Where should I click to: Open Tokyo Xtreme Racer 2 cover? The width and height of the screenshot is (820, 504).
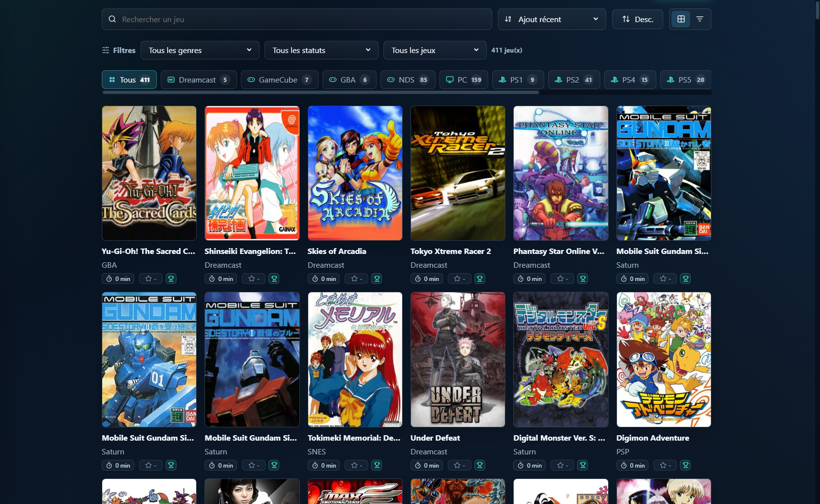coord(458,173)
